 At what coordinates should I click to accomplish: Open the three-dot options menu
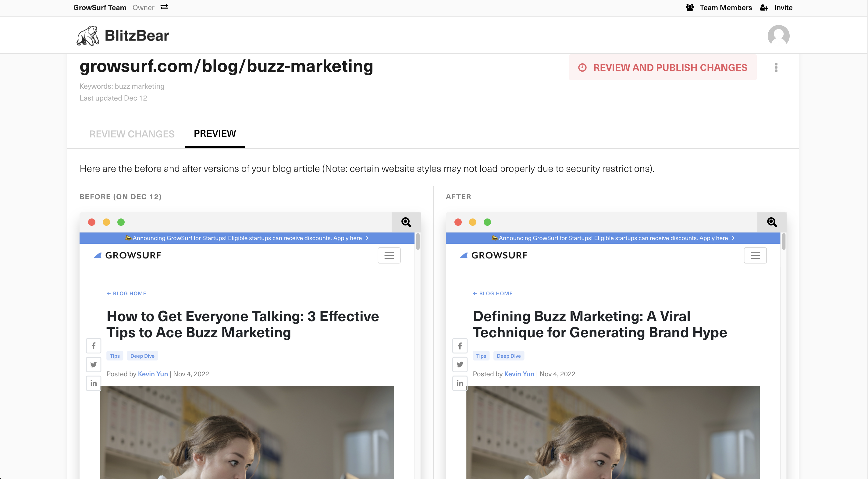pyautogui.click(x=776, y=67)
